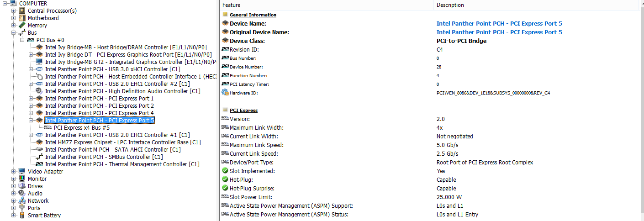Click the Hot-Plug green check icon
The width and height of the screenshot is (644, 221).
point(225,179)
